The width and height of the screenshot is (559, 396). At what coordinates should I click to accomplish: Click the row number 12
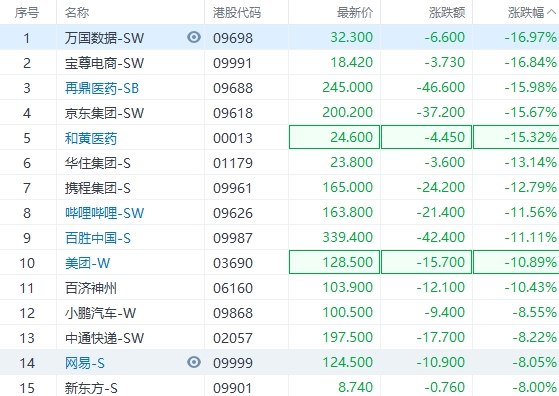[x=27, y=313]
